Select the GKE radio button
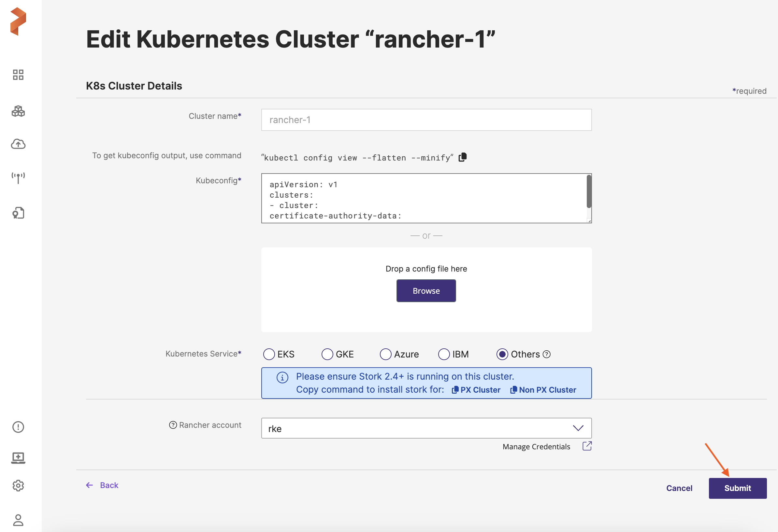778x532 pixels. 327,354
